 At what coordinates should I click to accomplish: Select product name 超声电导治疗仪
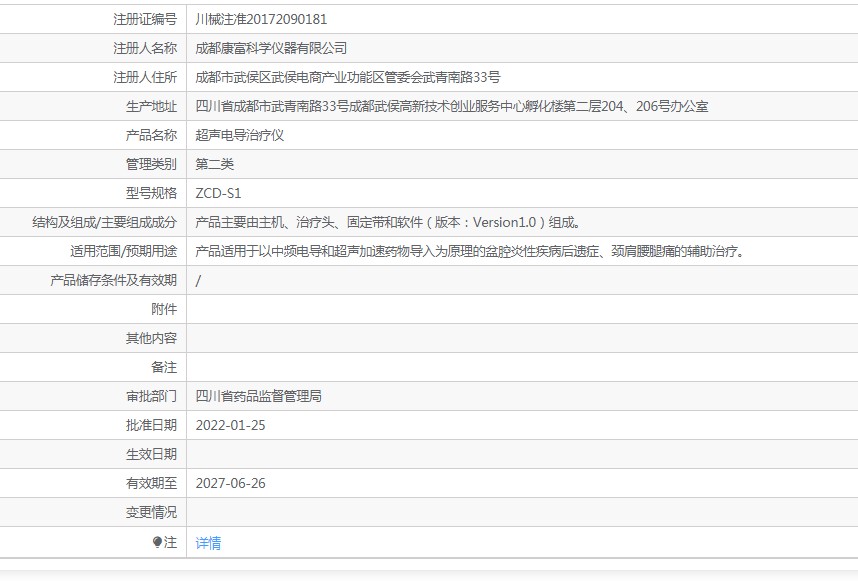pyautogui.click(x=240, y=135)
